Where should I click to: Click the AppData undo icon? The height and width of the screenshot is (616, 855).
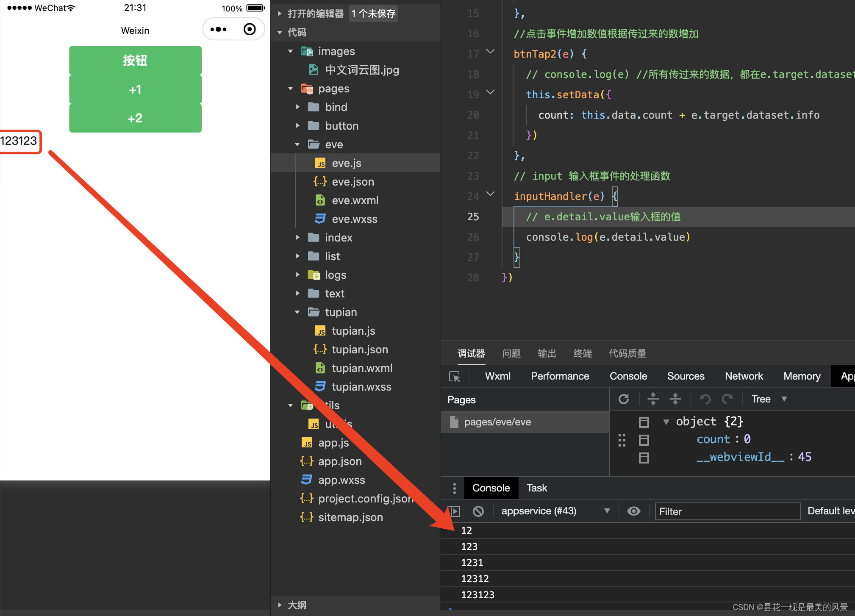[x=705, y=399]
